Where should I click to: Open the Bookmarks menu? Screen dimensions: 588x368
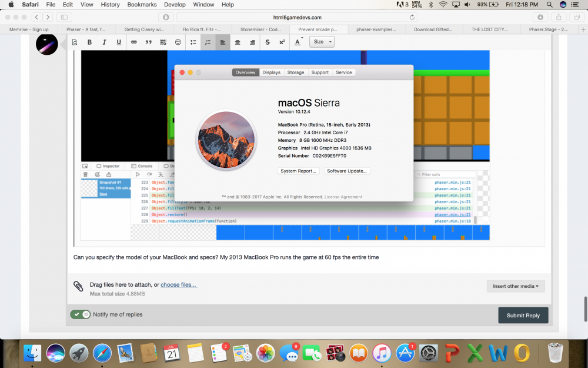pos(142,5)
